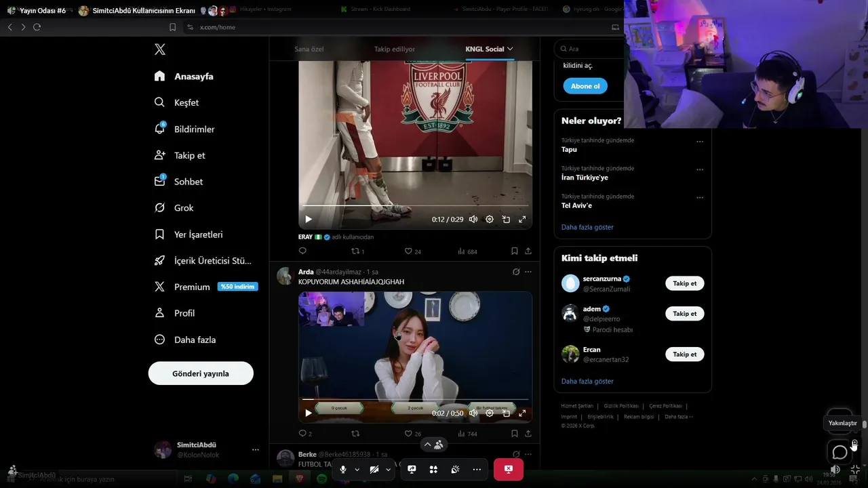Play Arda's posted video
868x488 pixels.
click(x=309, y=413)
